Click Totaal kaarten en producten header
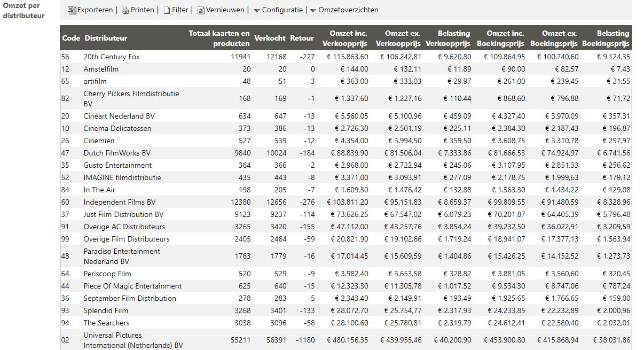 219,38
